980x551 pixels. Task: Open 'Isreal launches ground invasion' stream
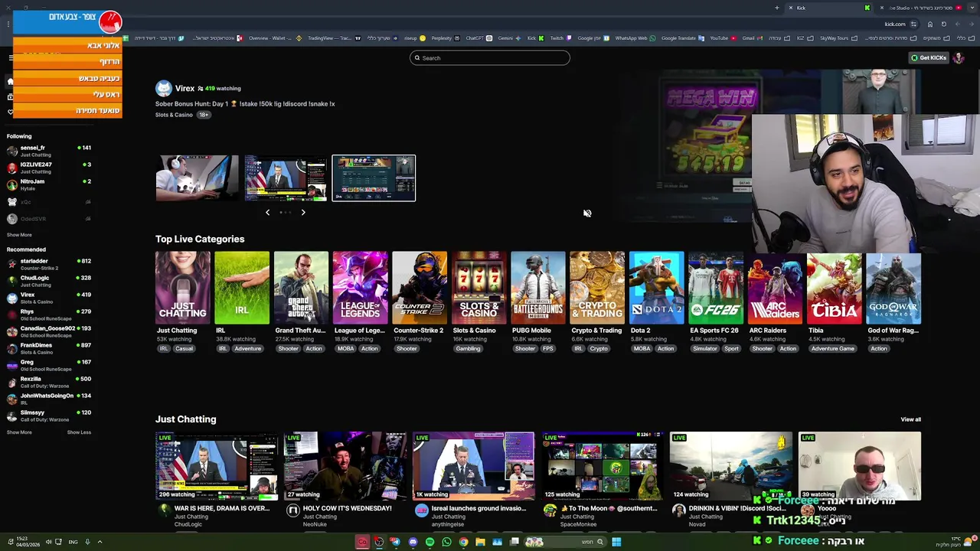tap(474, 466)
